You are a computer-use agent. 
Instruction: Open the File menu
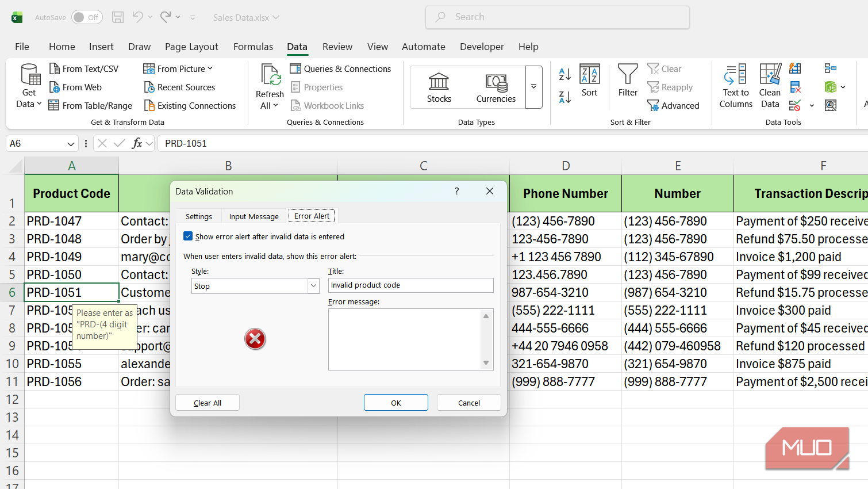(x=22, y=47)
